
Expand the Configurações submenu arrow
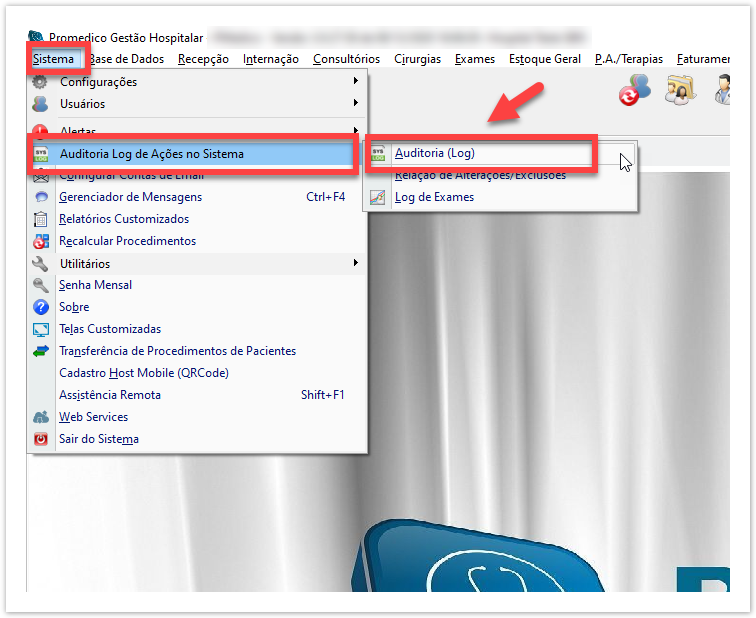[355, 82]
